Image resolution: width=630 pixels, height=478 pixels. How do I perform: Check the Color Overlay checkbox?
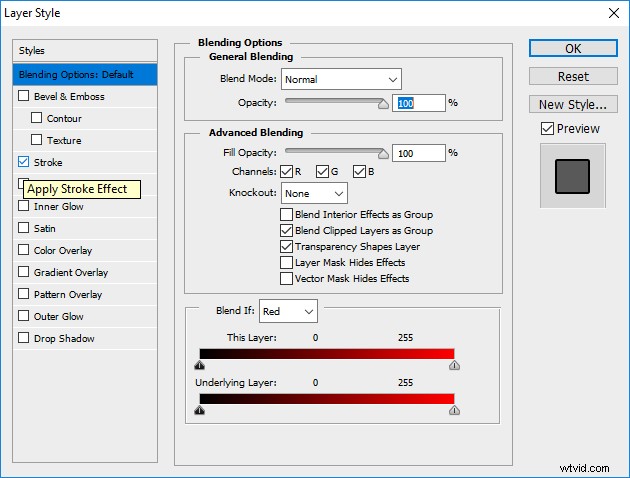[24, 250]
